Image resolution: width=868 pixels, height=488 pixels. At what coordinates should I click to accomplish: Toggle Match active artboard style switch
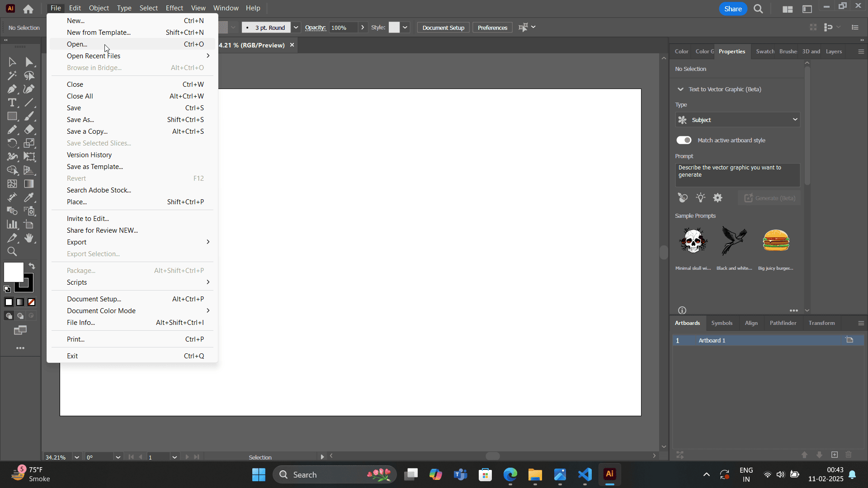pos(684,140)
